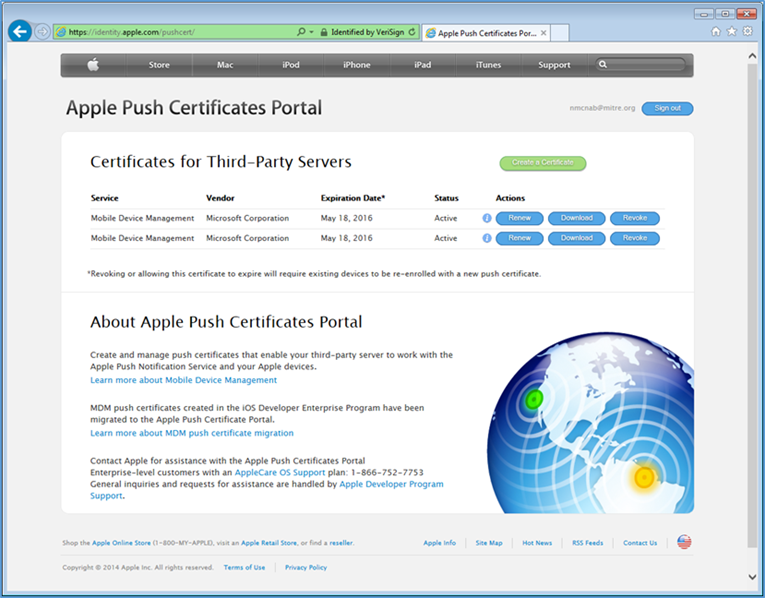
Task: Revoke the second Mobile Device Management certificate
Action: click(x=635, y=238)
